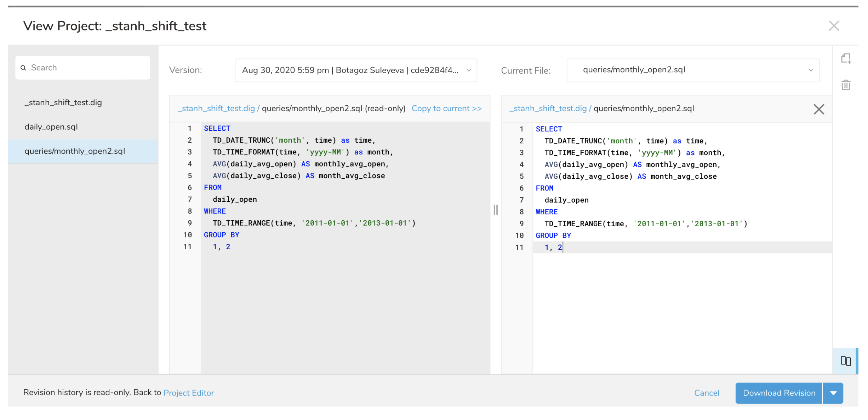Open the Project Editor link
868x420 pixels.
point(189,393)
